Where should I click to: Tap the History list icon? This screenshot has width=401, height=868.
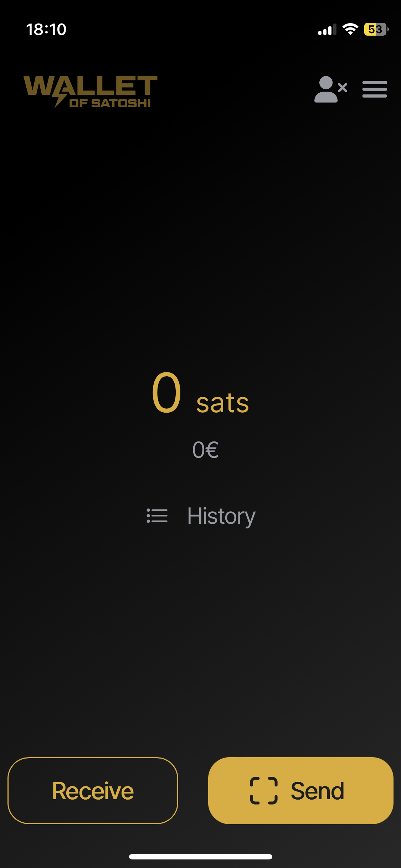click(157, 516)
